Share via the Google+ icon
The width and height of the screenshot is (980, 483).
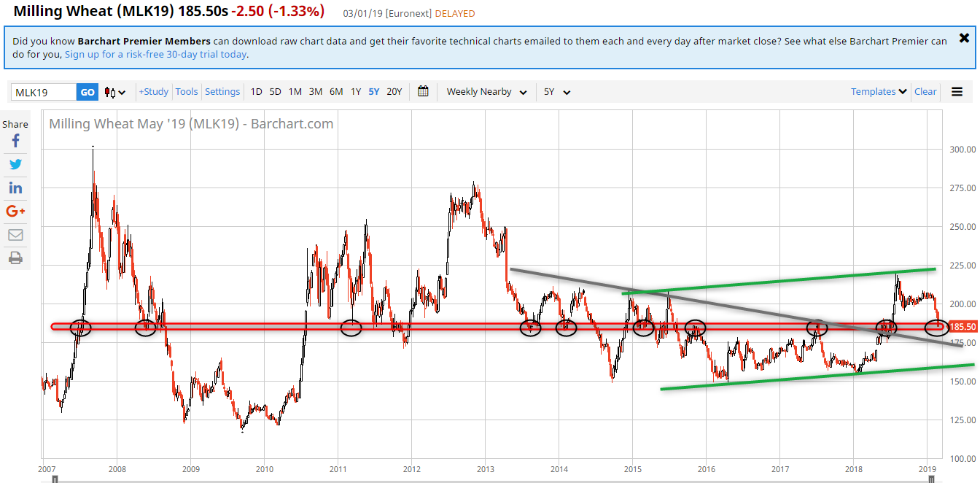pos(15,211)
